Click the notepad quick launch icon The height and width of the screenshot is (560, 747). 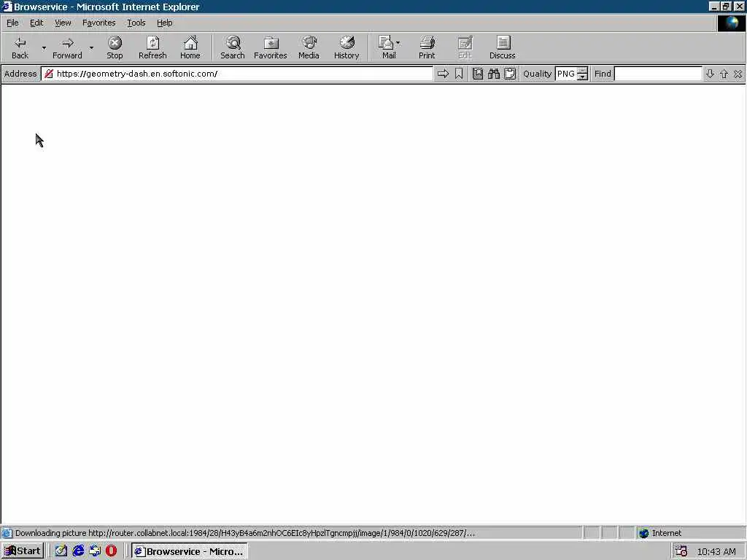pyautogui.click(x=61, y=551)
